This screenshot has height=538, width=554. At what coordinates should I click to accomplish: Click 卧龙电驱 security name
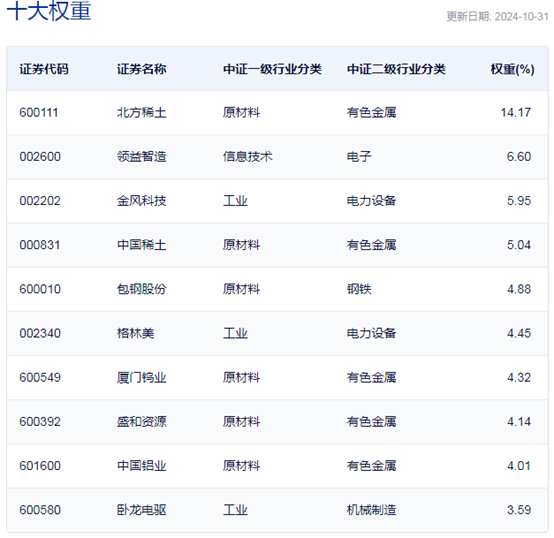click(141, 510)
